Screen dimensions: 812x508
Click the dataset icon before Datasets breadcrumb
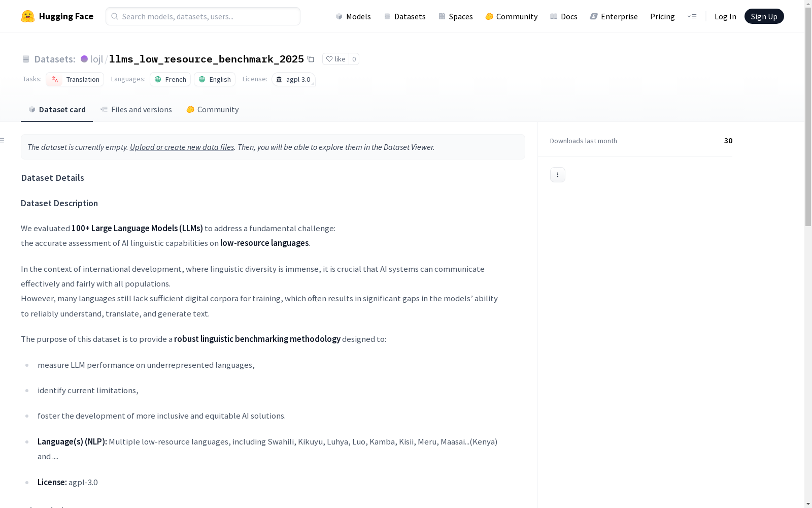(26, 59)
